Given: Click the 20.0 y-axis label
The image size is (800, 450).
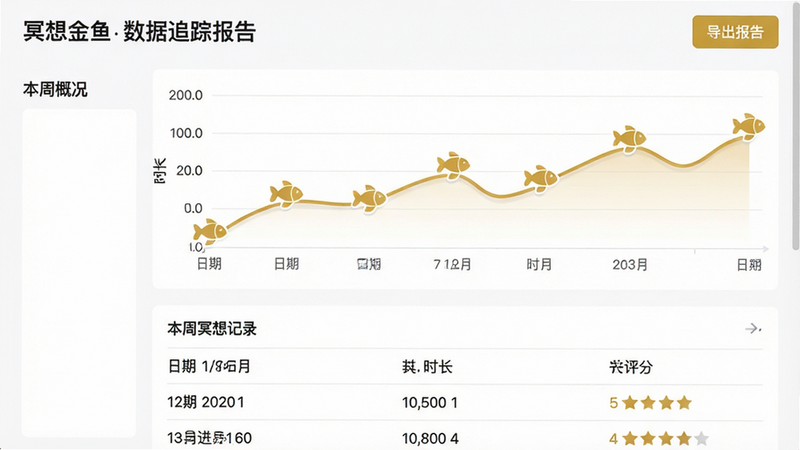Looking at the screenshot, I should [x=189, y=170].
